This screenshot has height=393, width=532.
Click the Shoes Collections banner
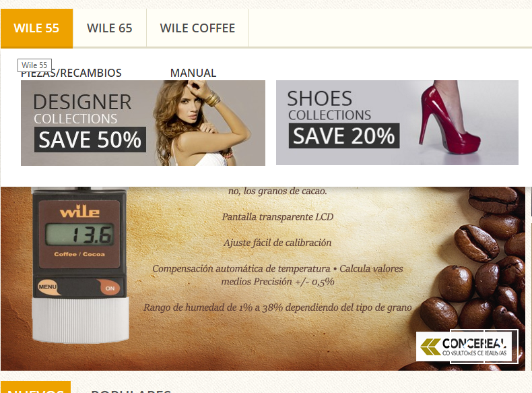pyautogui.click(x=397, y=123)
